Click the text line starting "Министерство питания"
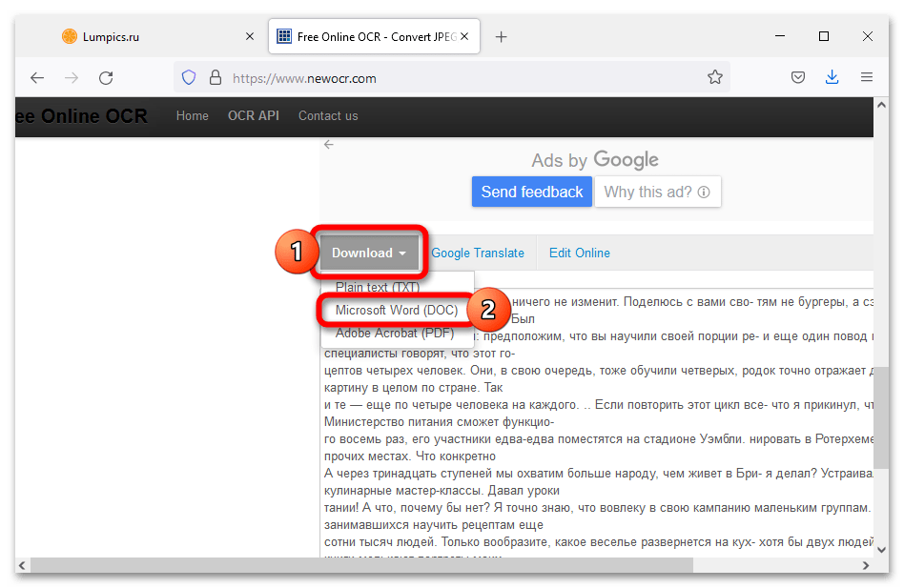904x588 pixels. 439,422
